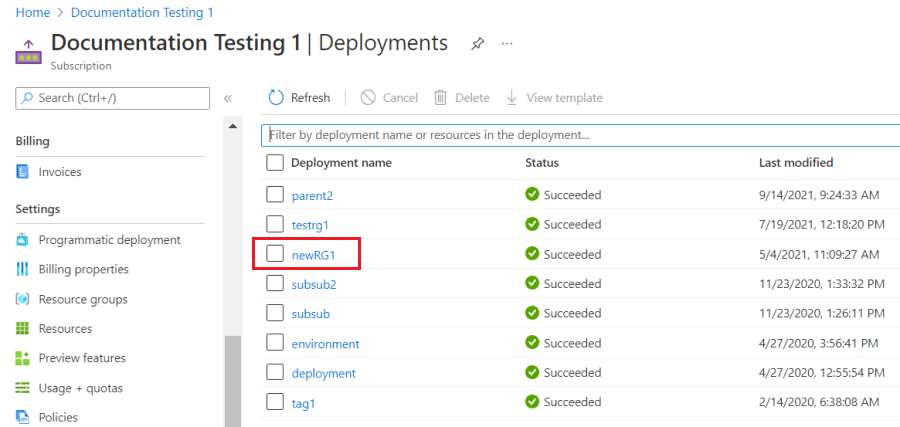The image size is (900, 427).
Task: Click the 9/14/2021, 9:24:33 AM timestamp
Action: (x=819, y=196)
